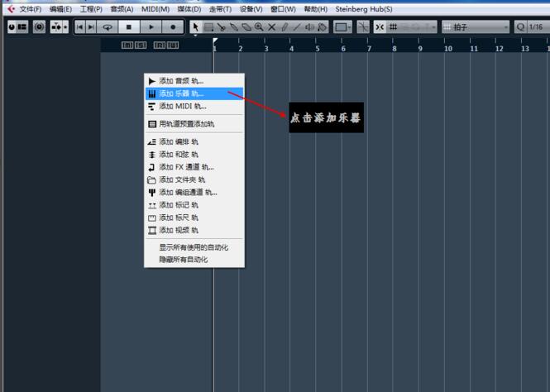The height and width of the screenshot is (392, 550).
Task: Toggle the Snap on/off button
Action: [380, 27]
